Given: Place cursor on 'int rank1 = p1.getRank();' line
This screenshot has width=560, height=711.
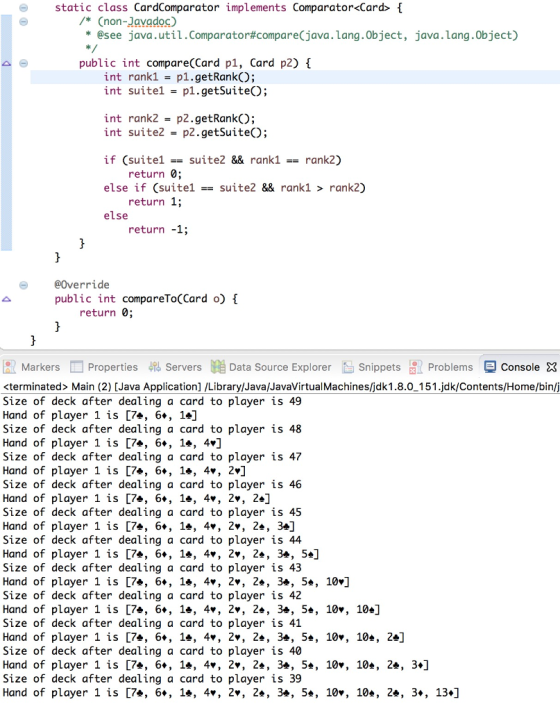Looking at the screenshot, I should tap(180, 77).
